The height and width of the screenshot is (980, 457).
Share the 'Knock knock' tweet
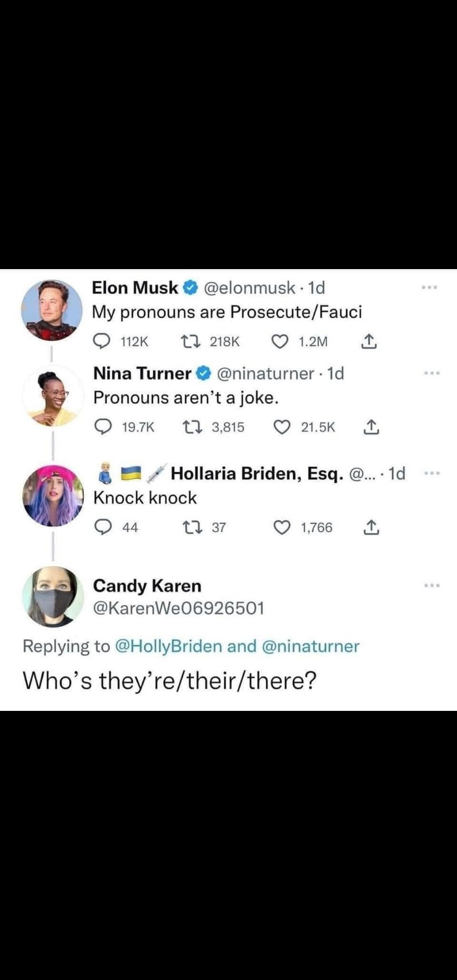371,527
